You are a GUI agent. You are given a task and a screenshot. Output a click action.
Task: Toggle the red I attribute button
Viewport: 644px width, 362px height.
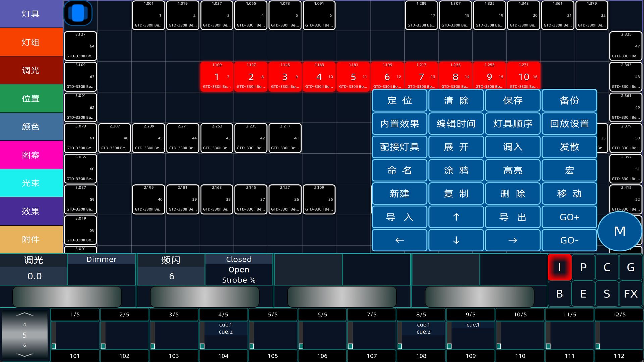(x=559, y=267)
